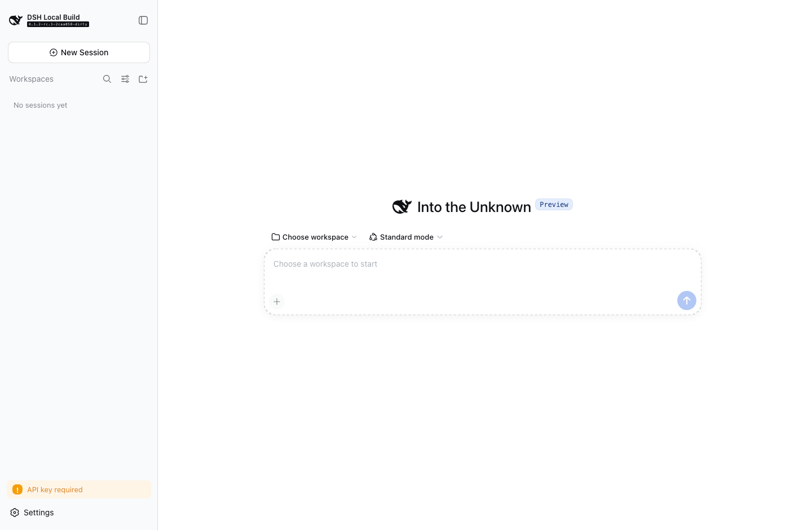Click the orange API key warning icon
This screenshot has height=530, width=812.
coord(17,489)
